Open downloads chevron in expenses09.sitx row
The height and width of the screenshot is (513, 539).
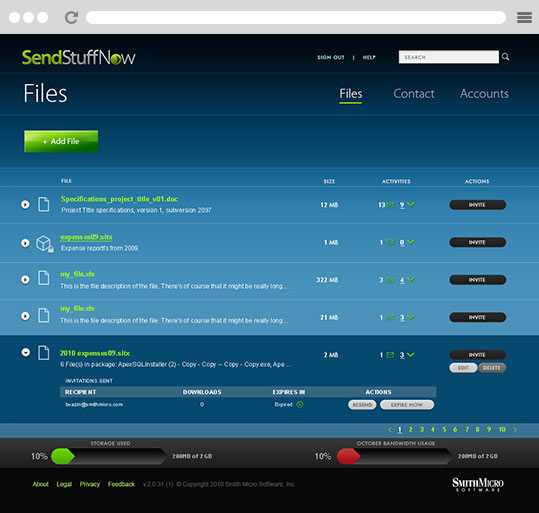410,242
